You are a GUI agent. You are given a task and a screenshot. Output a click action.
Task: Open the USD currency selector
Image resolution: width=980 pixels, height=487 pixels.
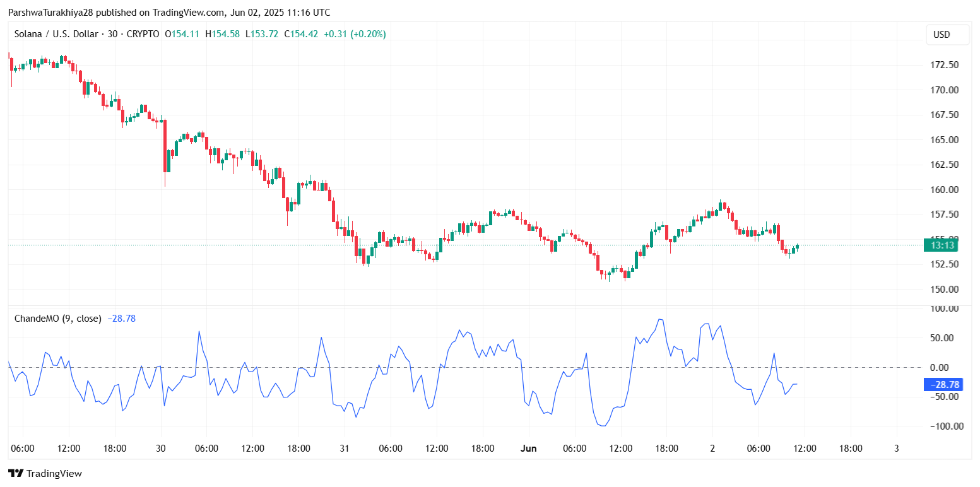pyautogui.click(x=942, y=35)
